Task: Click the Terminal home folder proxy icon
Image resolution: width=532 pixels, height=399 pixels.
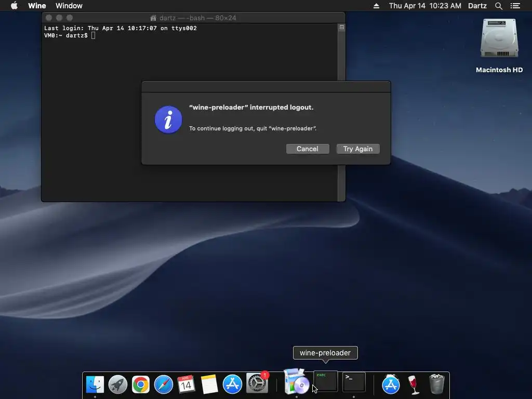Action: [153, 18]
